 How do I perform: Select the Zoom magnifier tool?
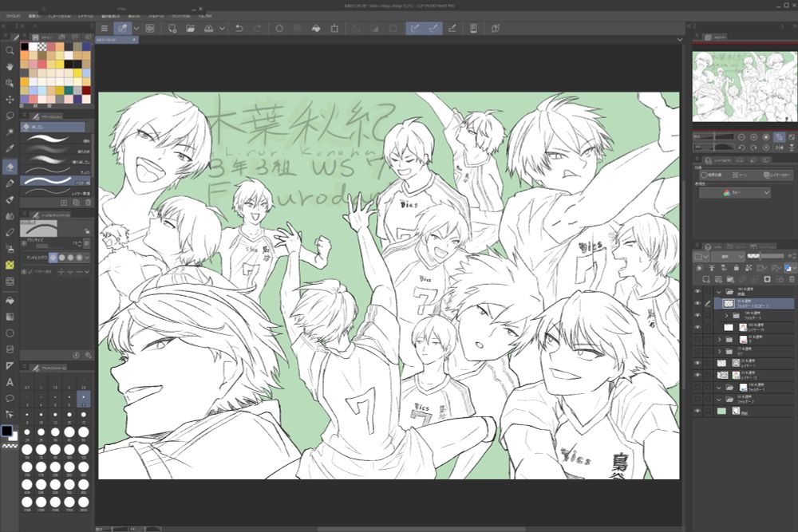pyautogui.click(x=10, y=50)
